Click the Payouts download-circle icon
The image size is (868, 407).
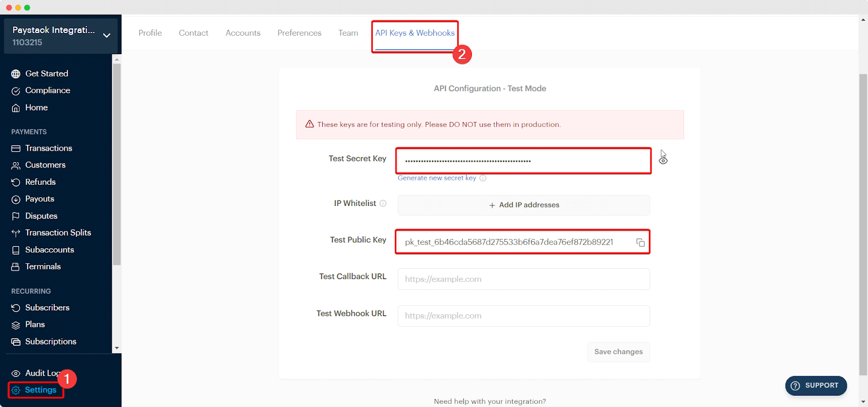click(16, 199)
